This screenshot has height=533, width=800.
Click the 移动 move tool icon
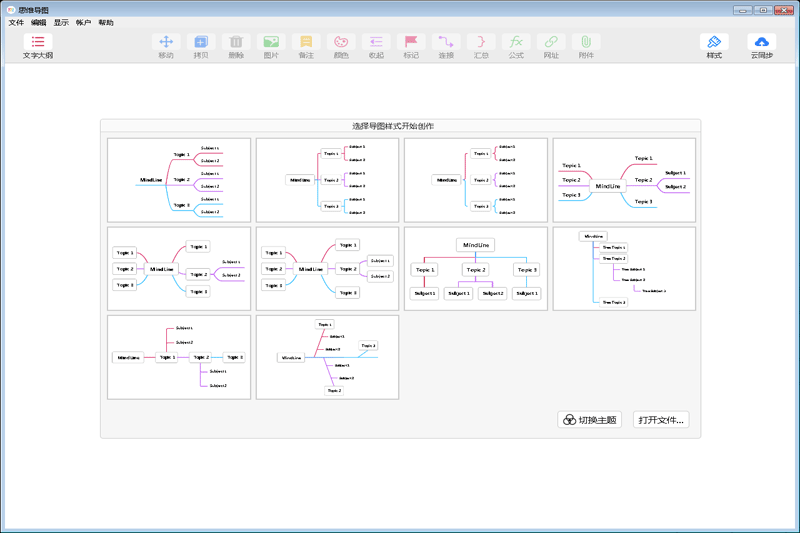[166, 46]
